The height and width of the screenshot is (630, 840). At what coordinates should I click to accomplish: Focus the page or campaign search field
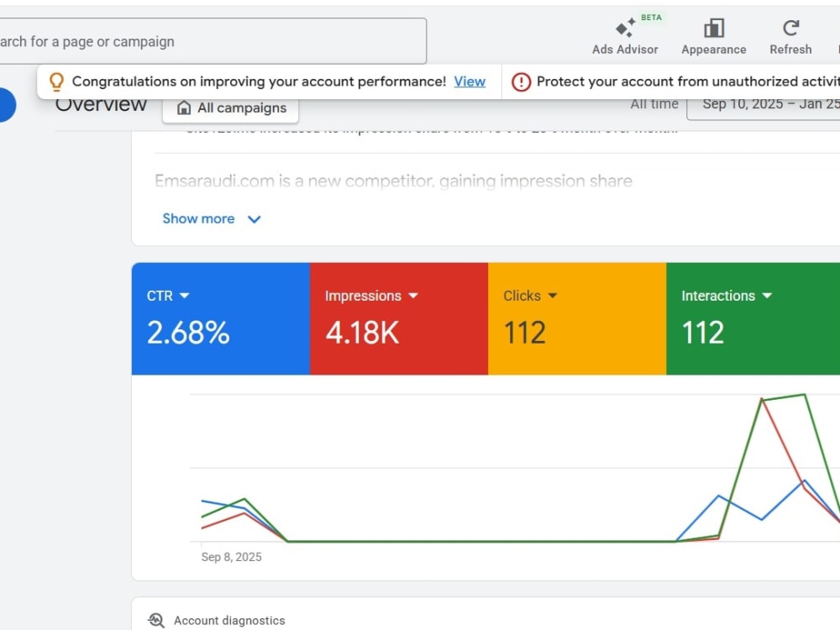(213, 41)
